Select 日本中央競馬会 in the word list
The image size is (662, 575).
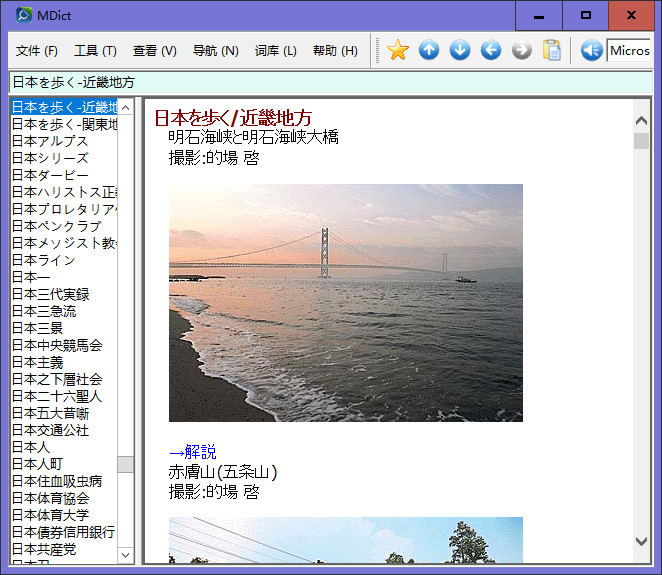tap(57, 345)
